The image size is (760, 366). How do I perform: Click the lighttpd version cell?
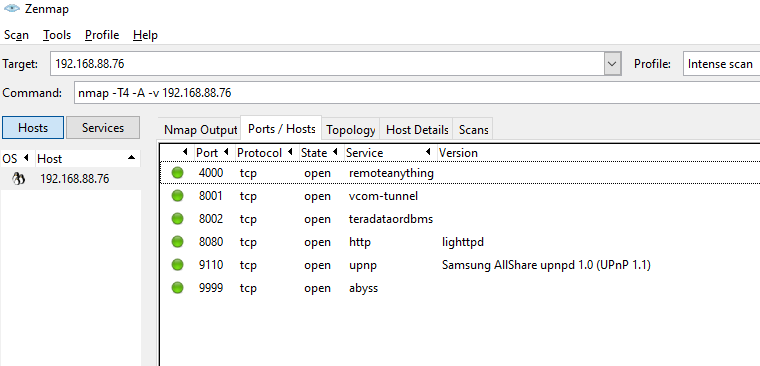(463, 242)
